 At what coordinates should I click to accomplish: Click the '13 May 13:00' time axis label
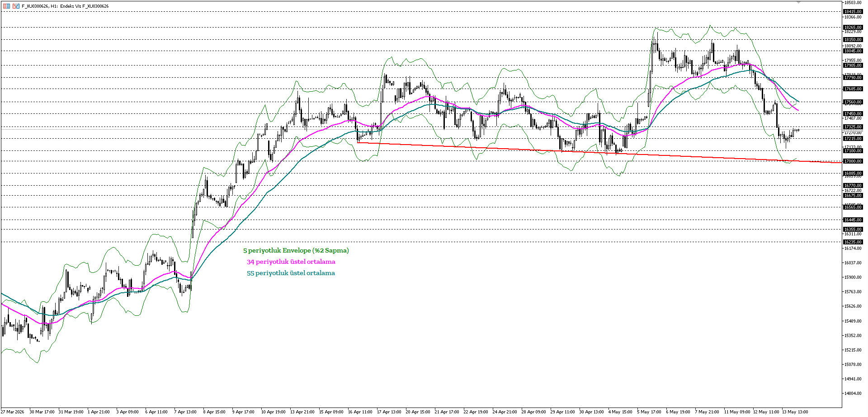pyautogui.click(x=795, y=412)
